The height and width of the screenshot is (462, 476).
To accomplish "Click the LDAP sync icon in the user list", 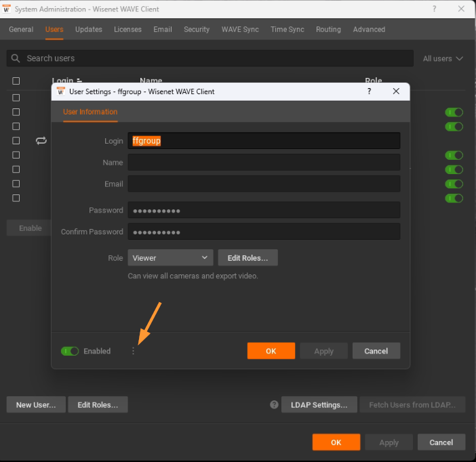I will point(41,140).
